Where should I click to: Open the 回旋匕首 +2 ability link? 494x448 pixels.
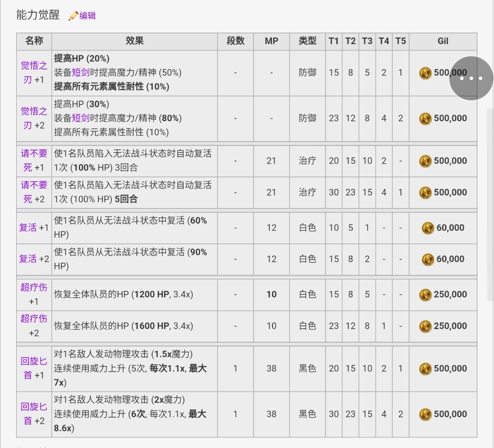(x=34, y=414)
